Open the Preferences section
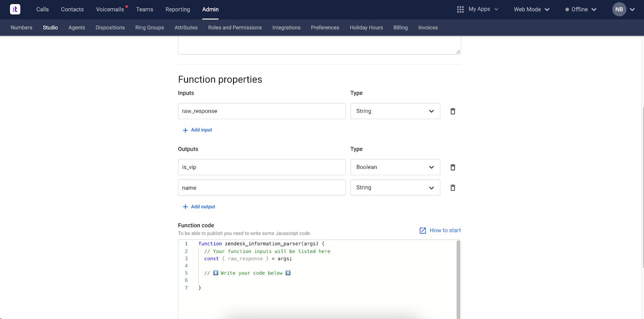This screenshot has width=644, height=319. (325, 27)
